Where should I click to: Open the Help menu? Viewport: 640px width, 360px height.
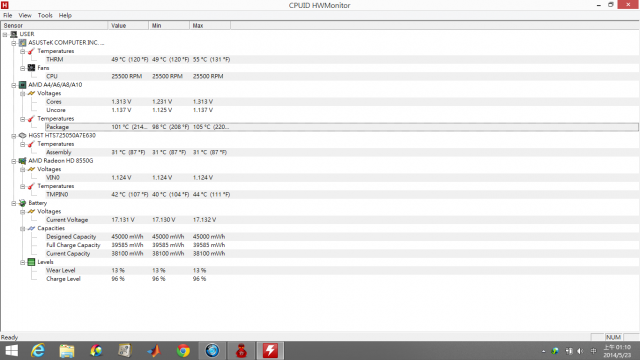tap(65, 16)
